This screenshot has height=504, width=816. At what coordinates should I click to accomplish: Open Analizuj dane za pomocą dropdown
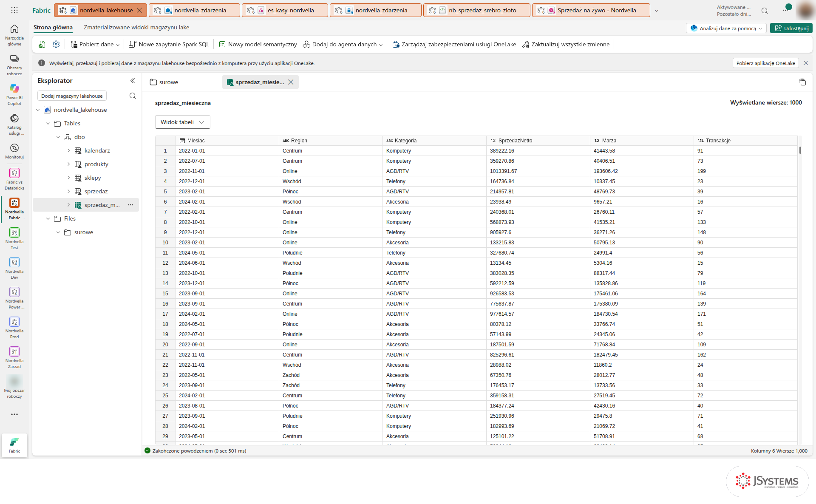[726, 28]
